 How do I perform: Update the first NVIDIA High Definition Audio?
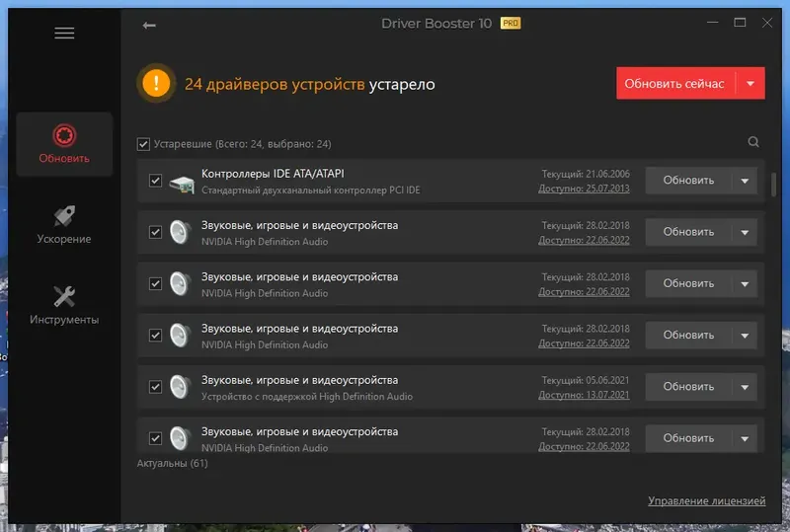[x=688, y=232]
